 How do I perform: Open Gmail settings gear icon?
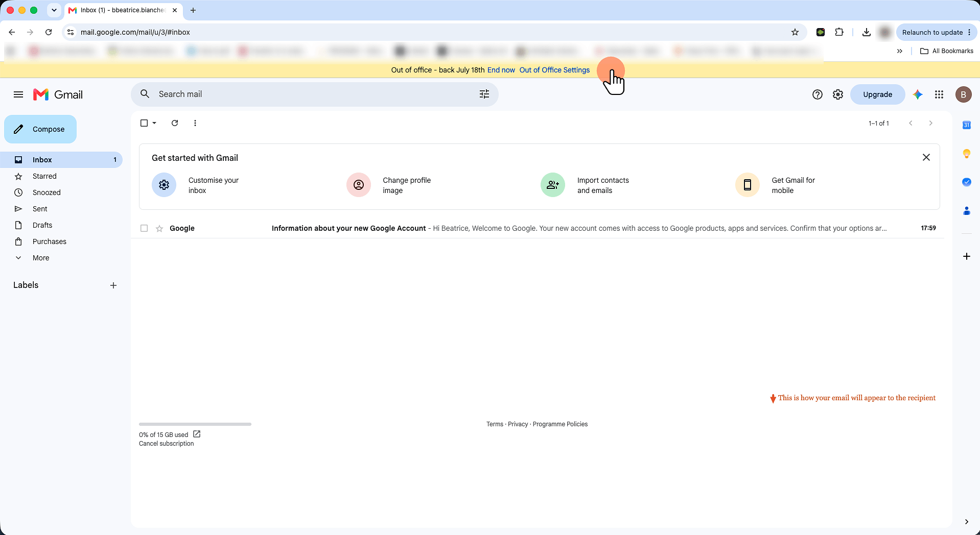click(838, 94)
